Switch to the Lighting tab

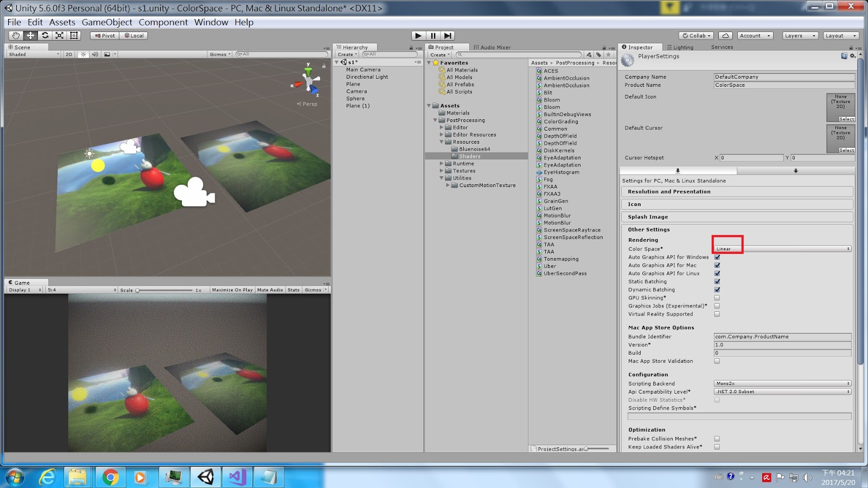(682, 47)
